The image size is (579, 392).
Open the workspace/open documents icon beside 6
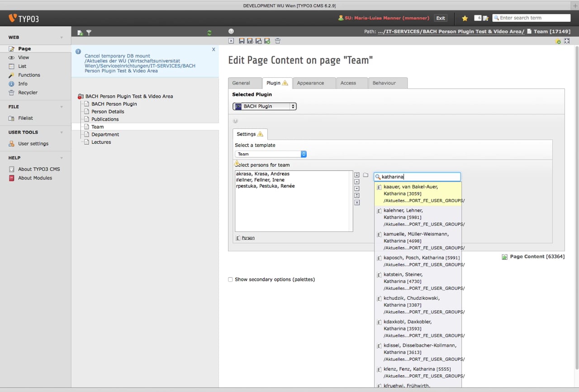[486, 18]
